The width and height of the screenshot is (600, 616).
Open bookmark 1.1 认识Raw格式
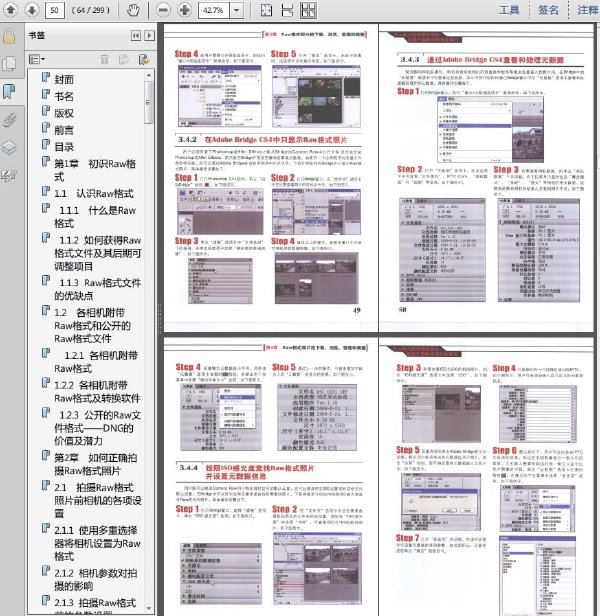[x=94, y=194]
